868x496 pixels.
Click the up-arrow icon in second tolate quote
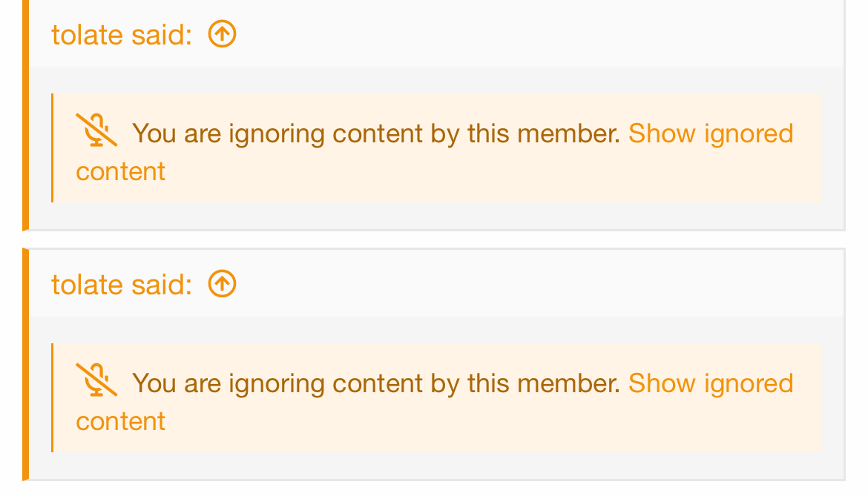coord(222,284)
